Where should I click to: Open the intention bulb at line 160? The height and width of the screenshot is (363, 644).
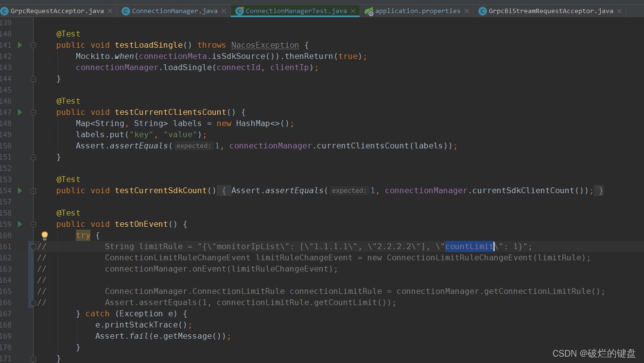[45, 235]
